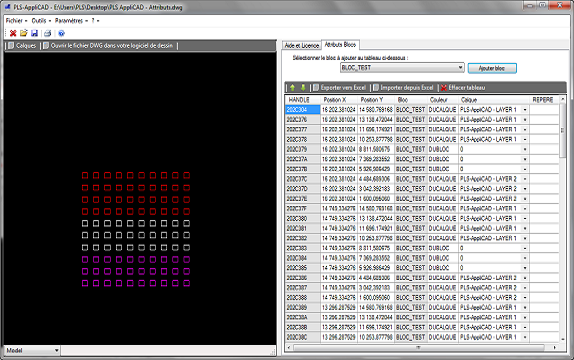Open Calque dropdown for row 202C386
Viewport: 574px width, 360px height.
click(x=525, y=278)
